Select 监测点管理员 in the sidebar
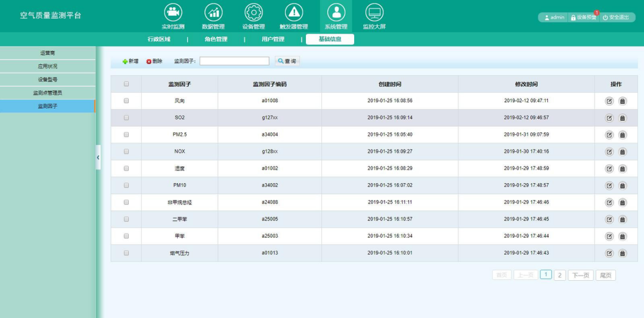This screenshot has width=644, height=318. pyautogui.click(x=48, y=93)
